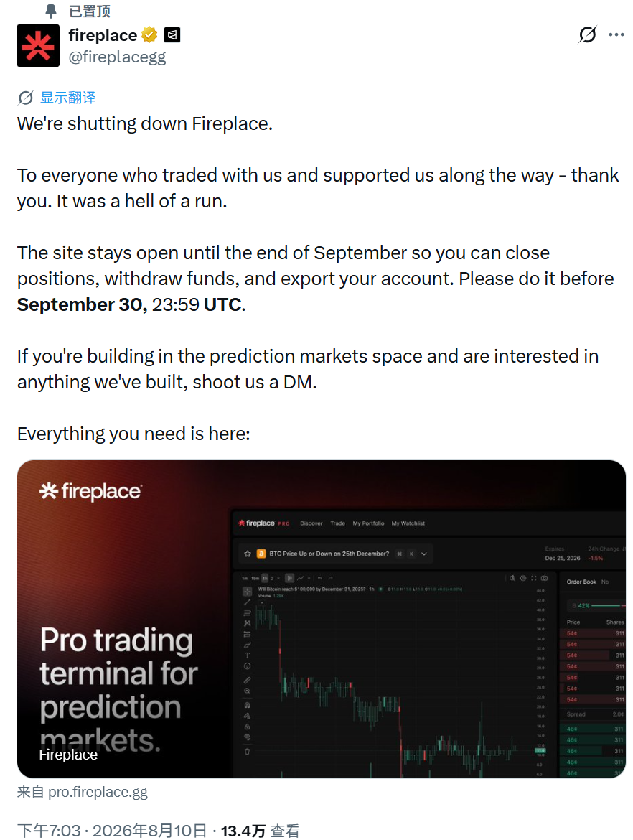Click the fireplace profile avatar
The width and height of the screenshot is (633, 840).
38,45
